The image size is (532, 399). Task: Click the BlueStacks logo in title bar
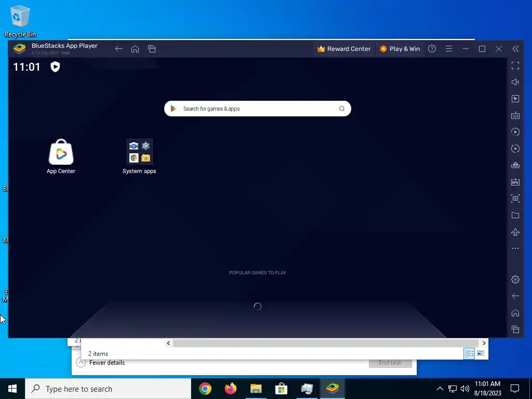19,49
